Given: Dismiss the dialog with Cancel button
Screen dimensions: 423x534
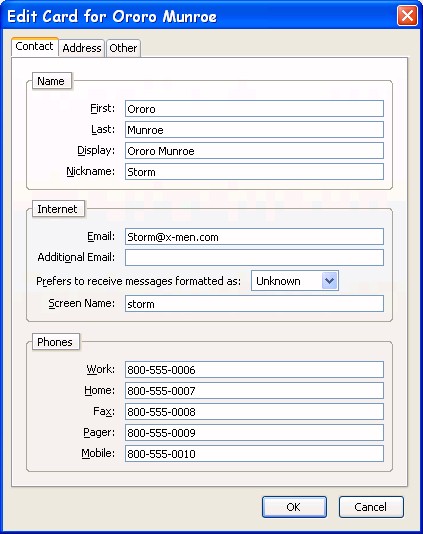Looking at the screenshot, I should (x=371, y=507).
